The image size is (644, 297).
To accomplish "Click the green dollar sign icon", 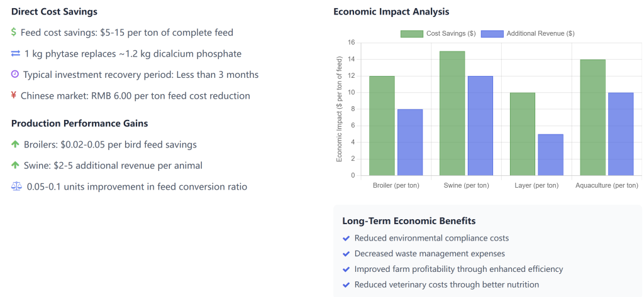I will (14, 32).
